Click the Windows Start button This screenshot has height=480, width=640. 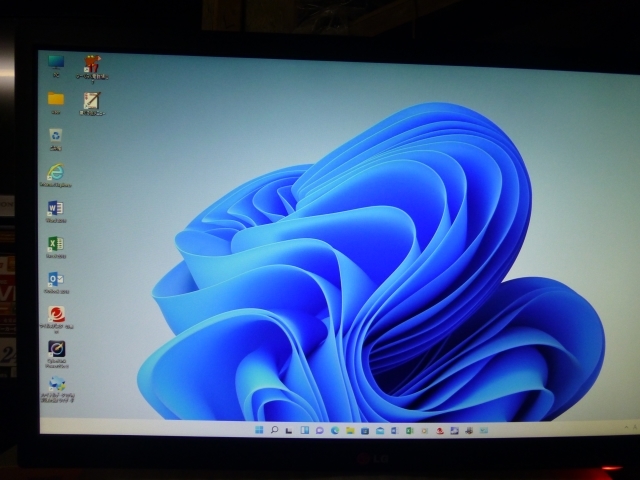point(260,430)
